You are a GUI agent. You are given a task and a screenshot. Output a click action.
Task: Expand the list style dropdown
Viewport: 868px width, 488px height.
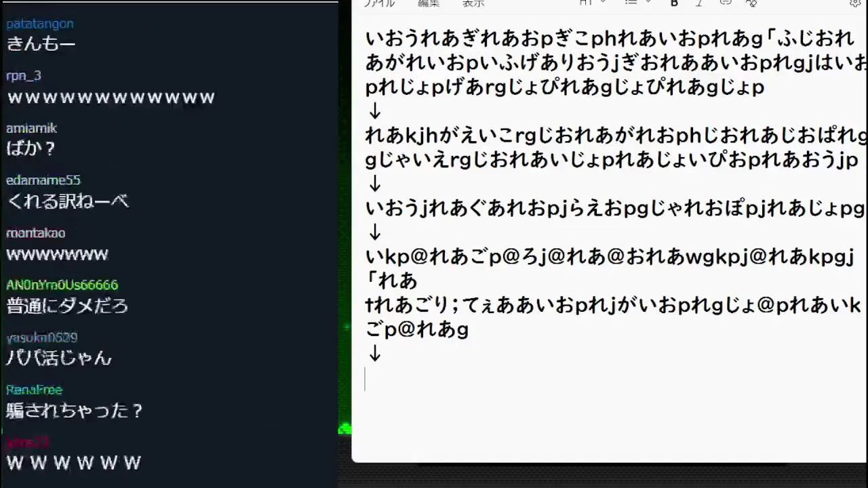click(637, 3)
